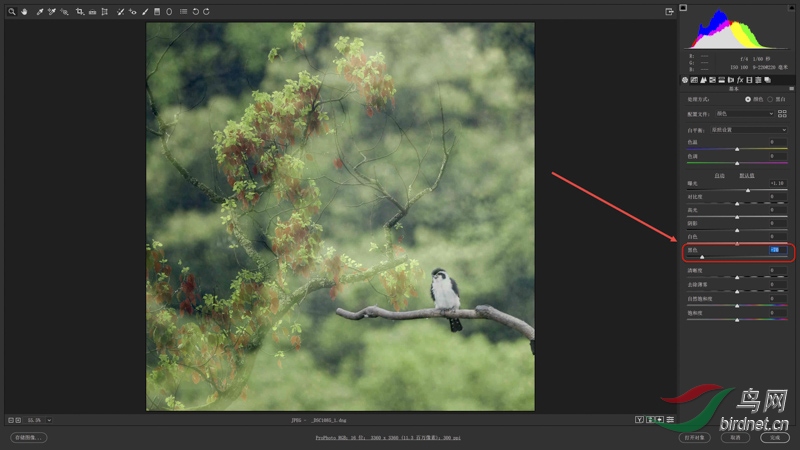Select the Zoom tool in the toolbar
This screenshot has width=800, height=450.
10,12
